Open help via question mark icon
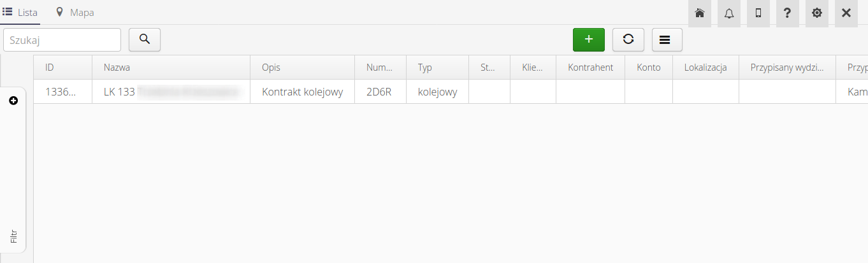This screenshot has width=868, height=263. pos(788,13)
